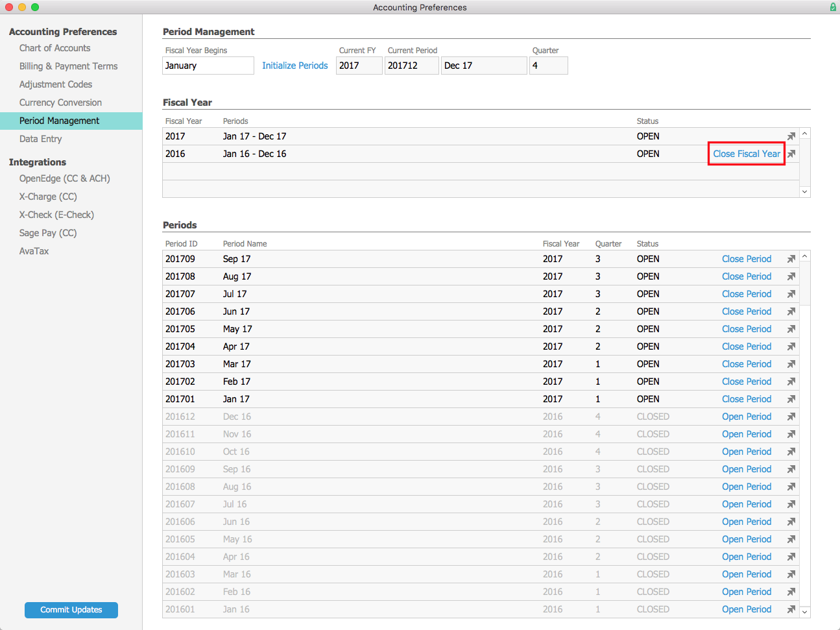Close Period for Jun 17
The image size is (840, 630).
747,311
